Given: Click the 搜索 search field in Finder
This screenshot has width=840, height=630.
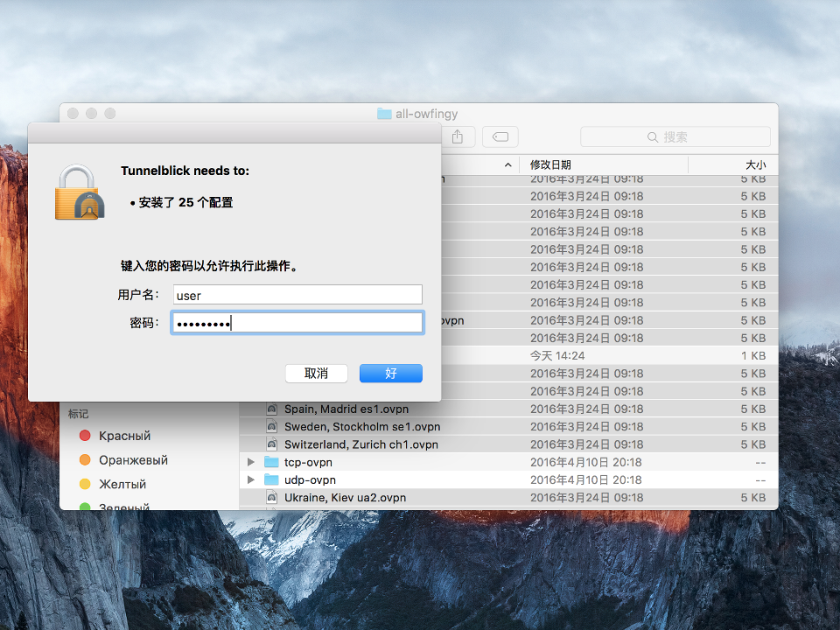Looking at the screenshot, I should [675, 137].
